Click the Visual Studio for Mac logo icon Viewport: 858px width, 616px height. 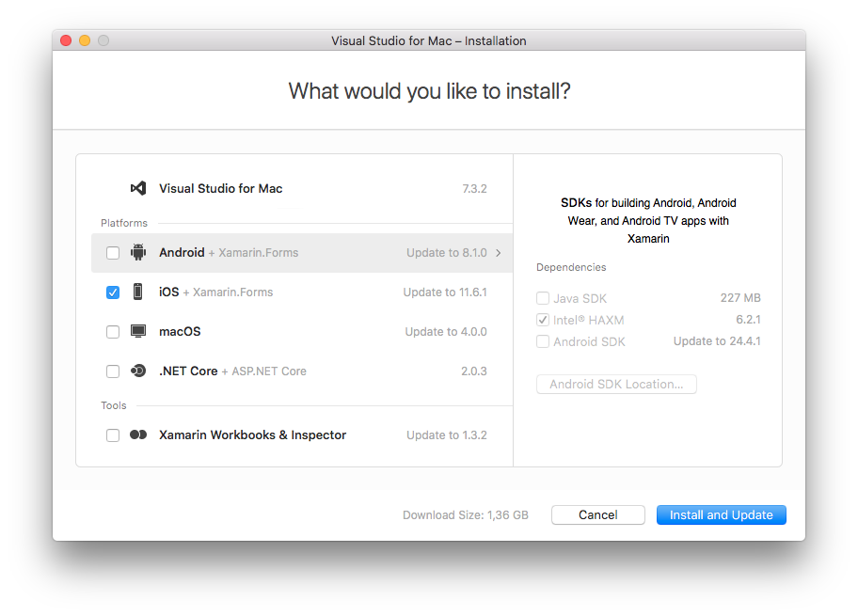tap(138, 188)
